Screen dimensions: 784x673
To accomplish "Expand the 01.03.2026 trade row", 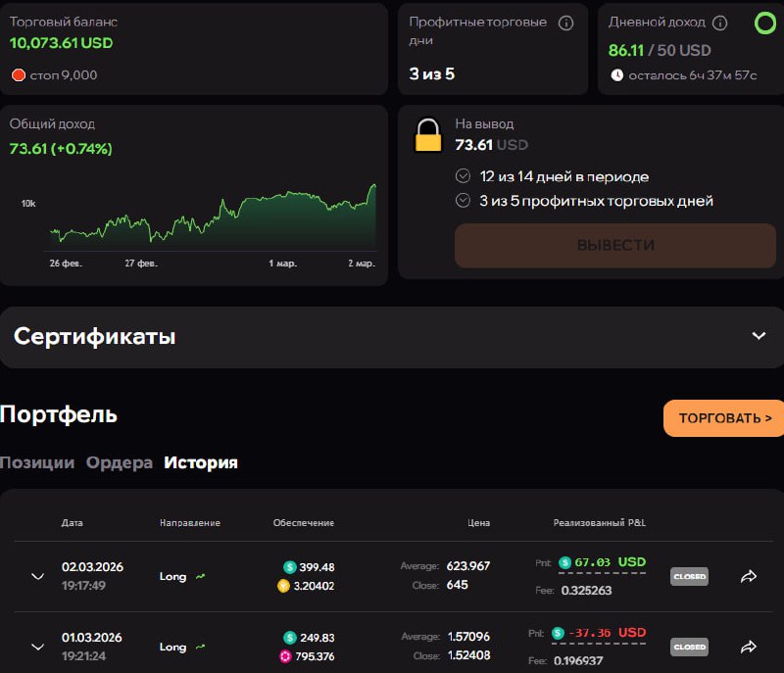I will (x=38, y=647).
